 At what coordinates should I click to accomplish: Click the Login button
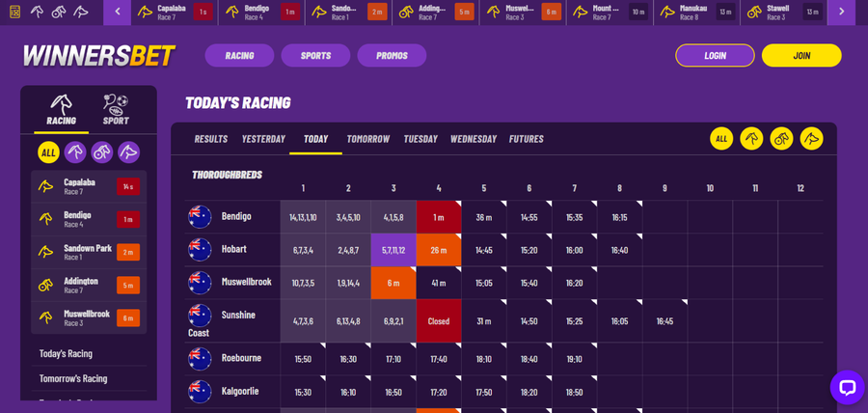point(715,55)
